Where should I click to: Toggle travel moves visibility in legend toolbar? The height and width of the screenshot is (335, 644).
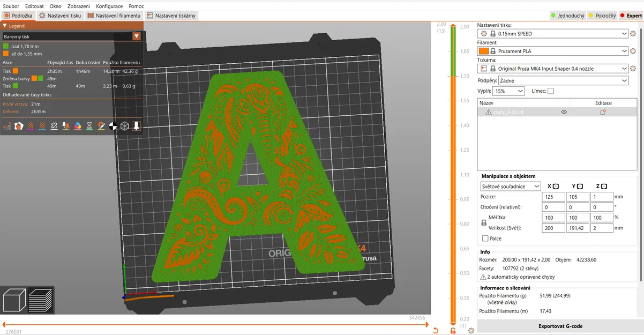(x=8, y=126)
